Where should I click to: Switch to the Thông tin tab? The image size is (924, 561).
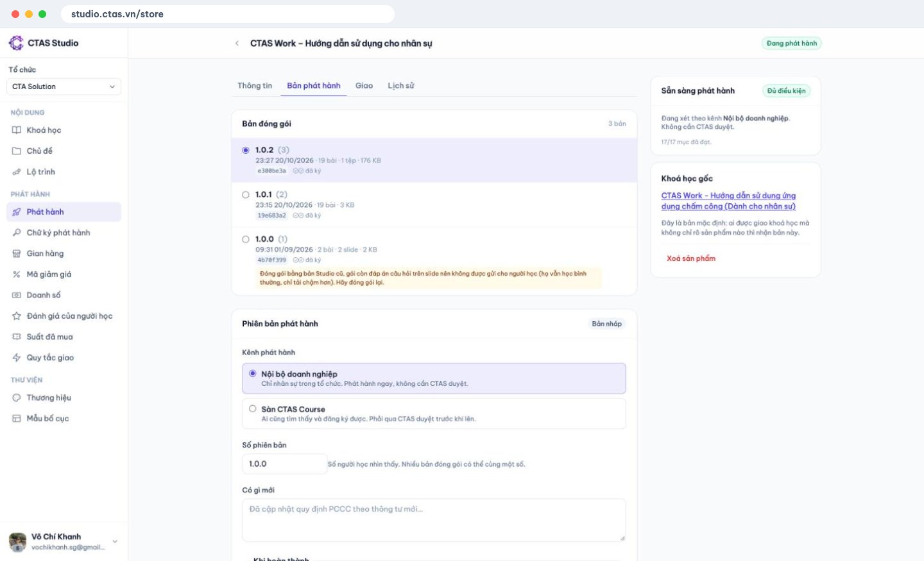coord(255,86)
